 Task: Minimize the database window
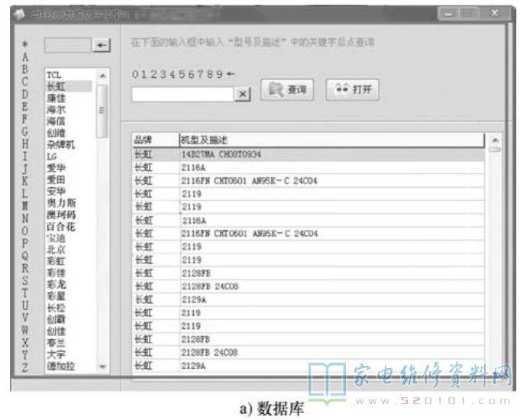(x=448, y=14)
